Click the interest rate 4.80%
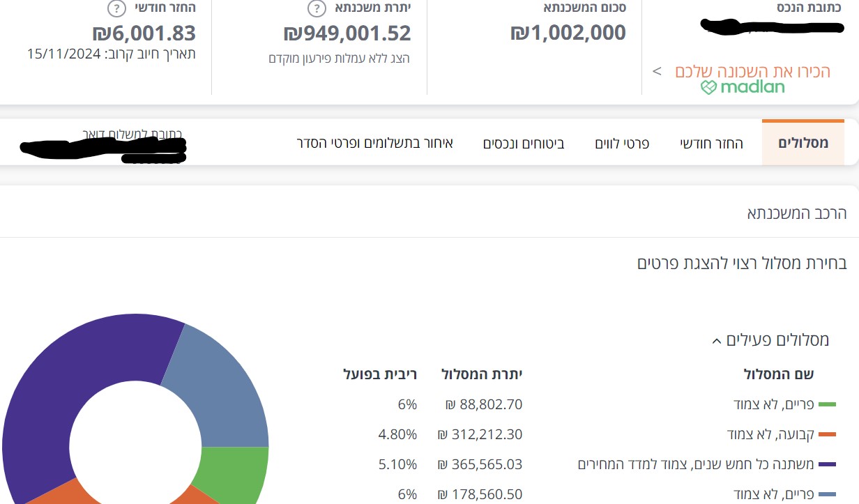859x504 pixels. (x=397, y=434)
